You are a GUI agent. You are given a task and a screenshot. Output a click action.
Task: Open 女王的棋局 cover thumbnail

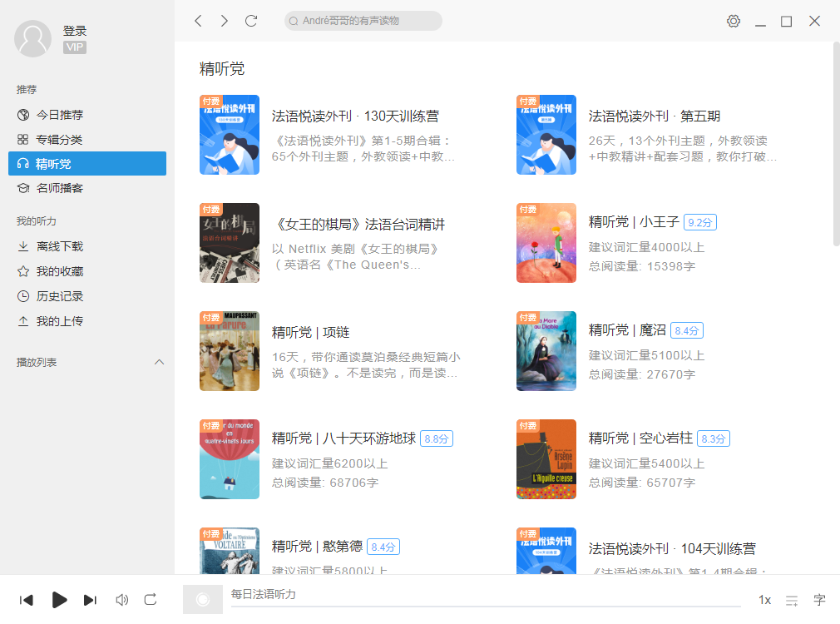click(x=230, y=243)
